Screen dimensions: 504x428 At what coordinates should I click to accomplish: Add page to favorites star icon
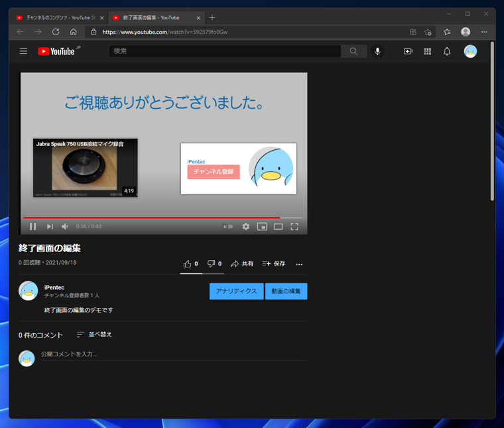[428, 32]
